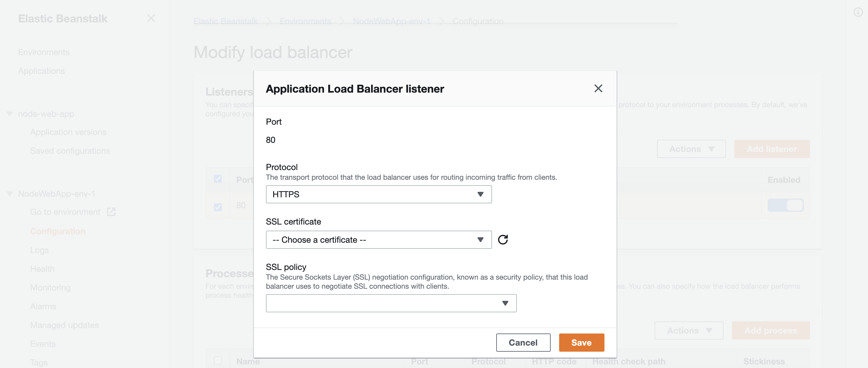Viewport: 868px width, 368px height.
Task: Toggle the select-all listeners header checkbox
Action: pyautogui.click(x=218, y=179)
